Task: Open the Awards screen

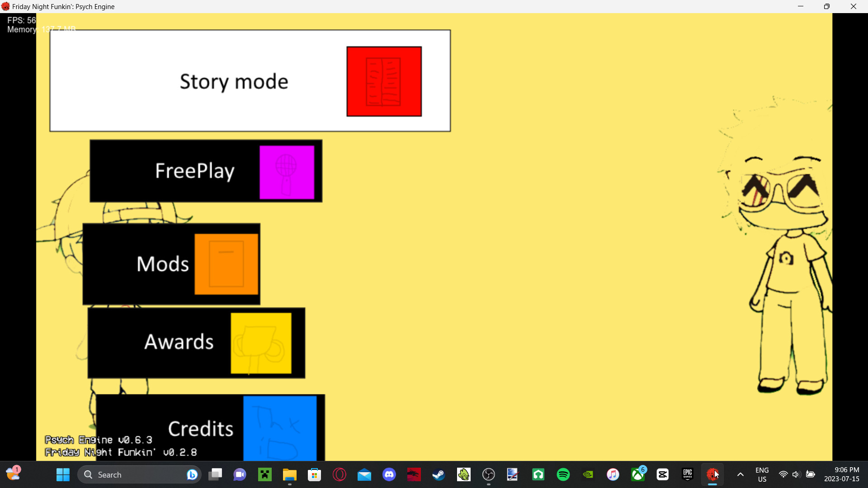Action: coord(196,343)
